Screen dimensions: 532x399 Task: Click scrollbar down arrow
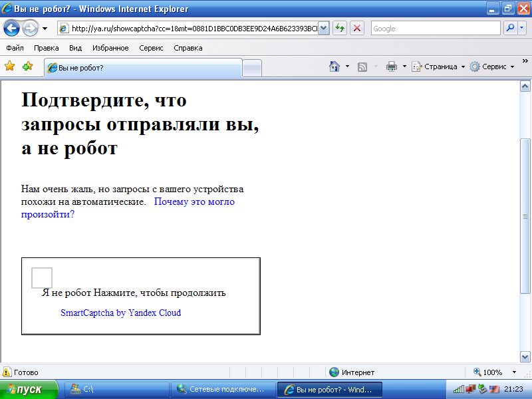(x=525, y=357)
